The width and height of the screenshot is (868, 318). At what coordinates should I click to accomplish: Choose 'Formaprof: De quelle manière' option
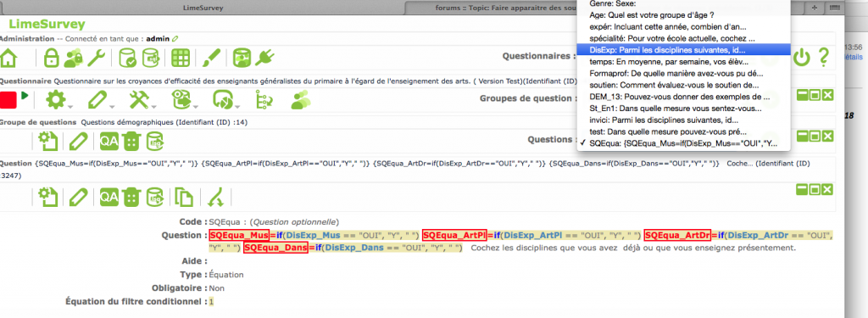(x=683, y=73)
